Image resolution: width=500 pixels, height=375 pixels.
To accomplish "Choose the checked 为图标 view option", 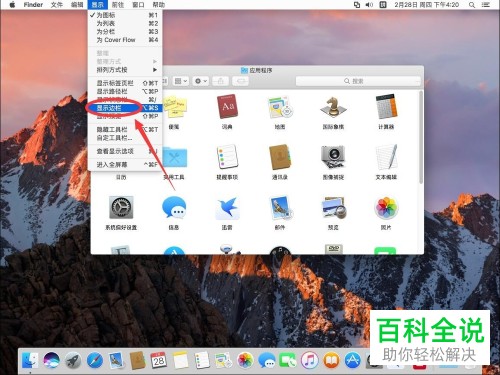I will 125,15.
